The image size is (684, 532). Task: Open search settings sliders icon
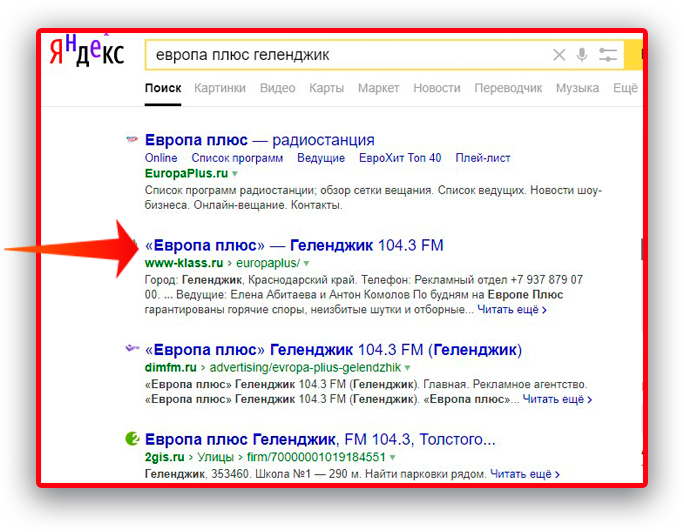point(608,55)
